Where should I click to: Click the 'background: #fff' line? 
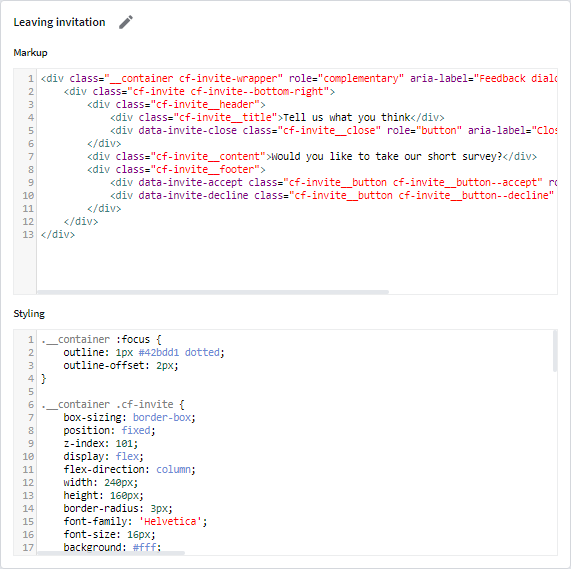112,547
